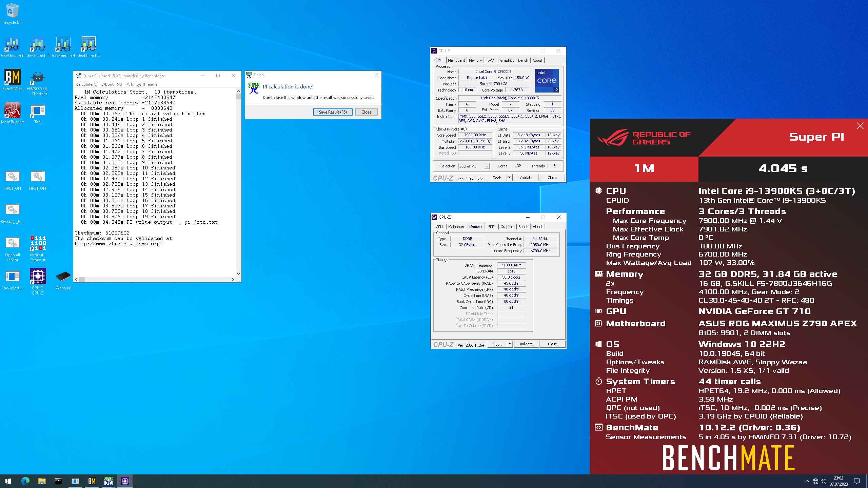Screen dimensions: 868x488
Task: Open the Windows Start menu
Action: [8, 481]
